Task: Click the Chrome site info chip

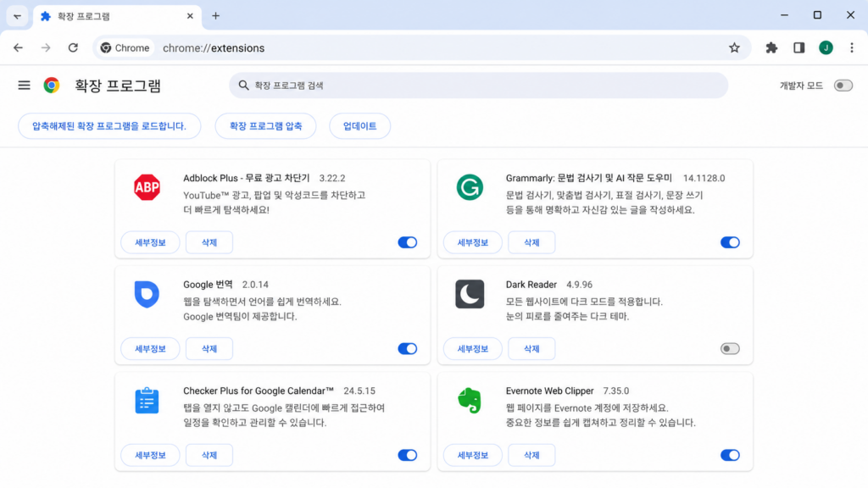Action: [125, 48]
